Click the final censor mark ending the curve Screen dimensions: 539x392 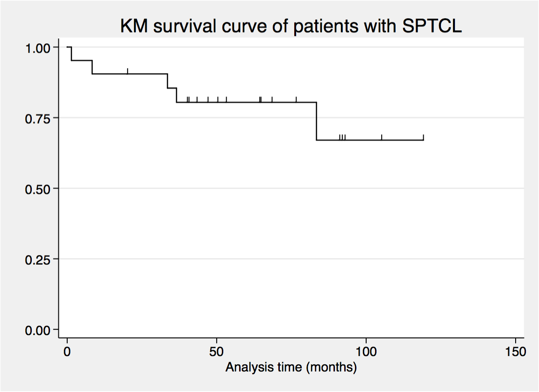[x=423, y=137]
